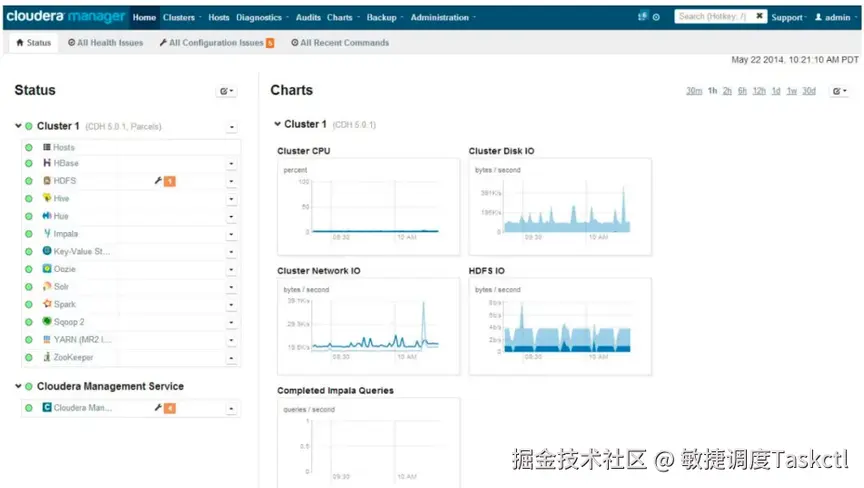Open the Completed Impala Queries chart

368,443
